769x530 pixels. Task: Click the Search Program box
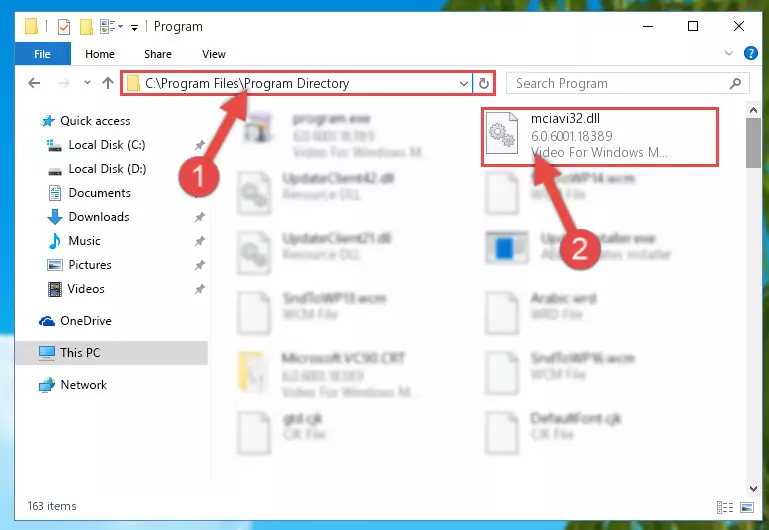pos(627,83)
